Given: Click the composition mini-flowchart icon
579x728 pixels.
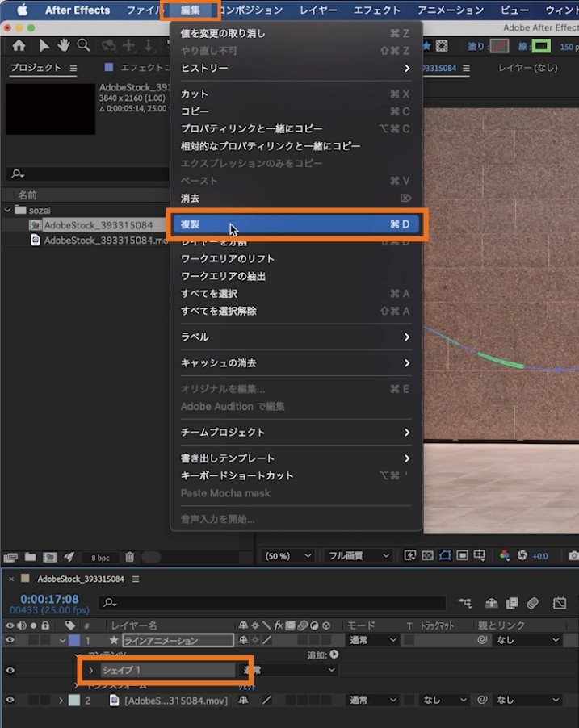Looking at the screenshot, I should coord(464,603).
